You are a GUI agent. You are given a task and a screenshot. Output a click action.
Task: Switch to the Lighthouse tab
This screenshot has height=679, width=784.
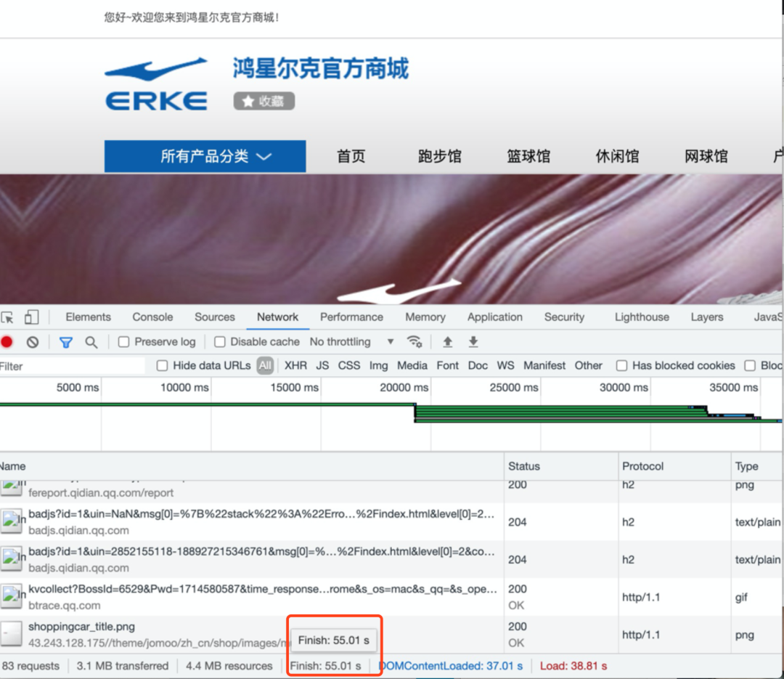tap(642, 317)
